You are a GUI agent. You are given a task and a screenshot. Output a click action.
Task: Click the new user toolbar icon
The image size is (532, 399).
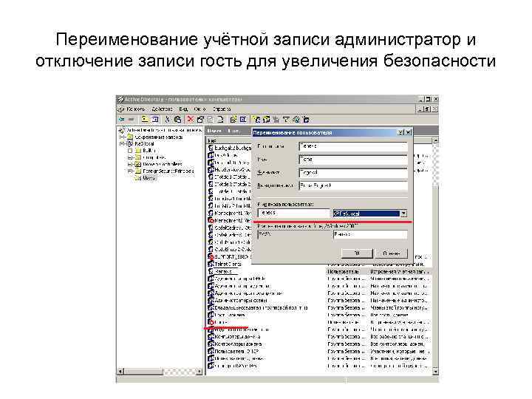(257, 120)
